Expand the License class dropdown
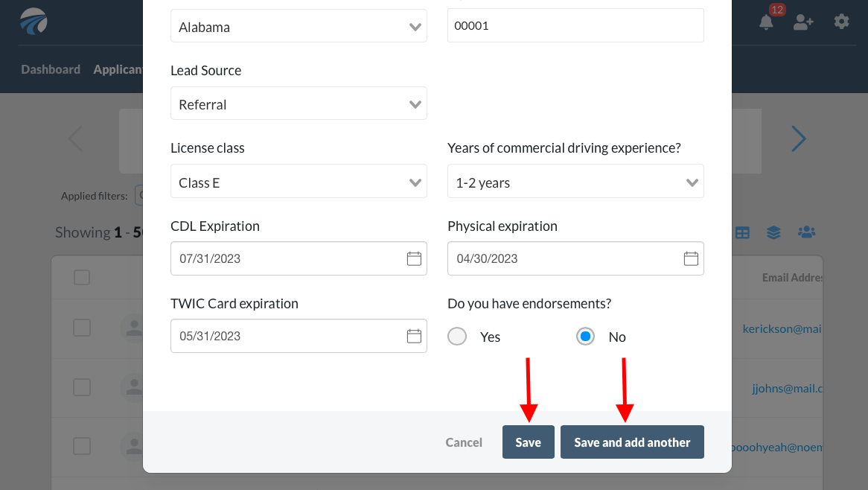This screenshot has height=490, width=868. [x=299, y=182]
